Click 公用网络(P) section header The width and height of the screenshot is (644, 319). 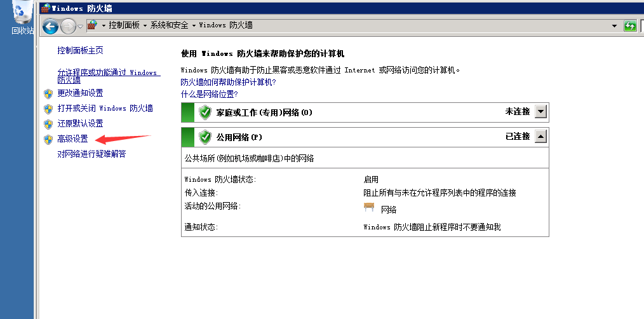(x=365, y=137)
